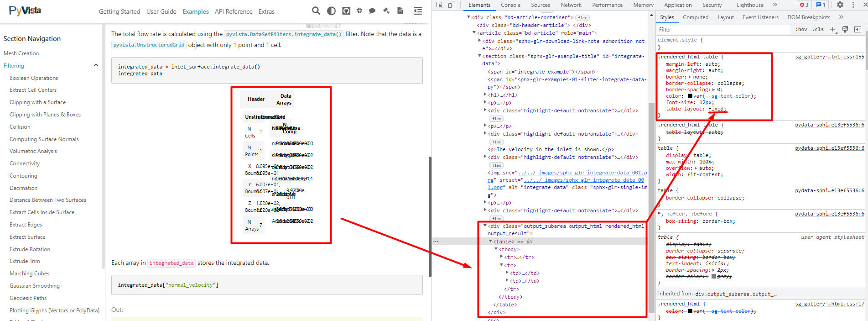Open the sg_gallery css:155 source link
868x321 pixels.
829,57
